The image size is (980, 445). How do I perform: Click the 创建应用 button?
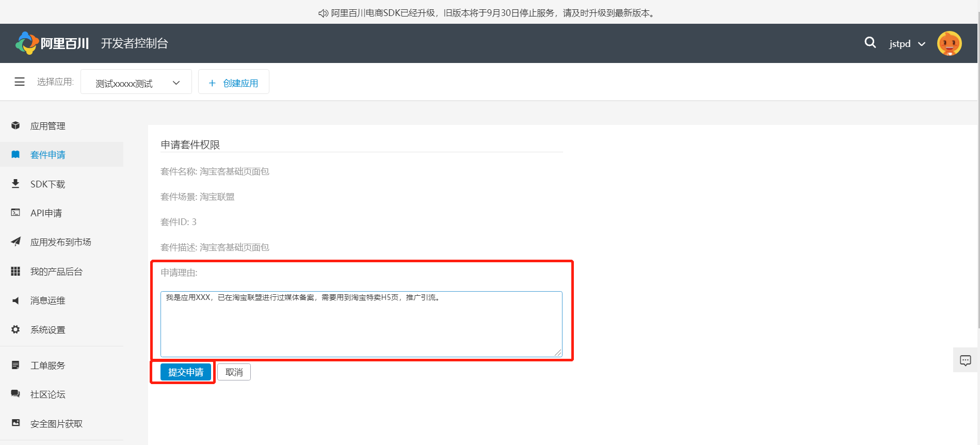click(234, 83)
